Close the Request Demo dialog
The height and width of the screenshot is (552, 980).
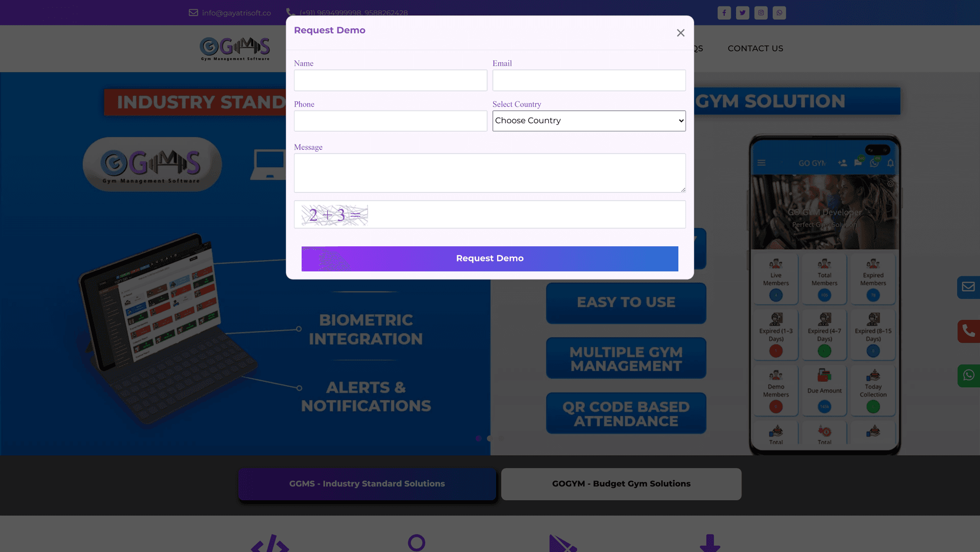coord(681,33)
